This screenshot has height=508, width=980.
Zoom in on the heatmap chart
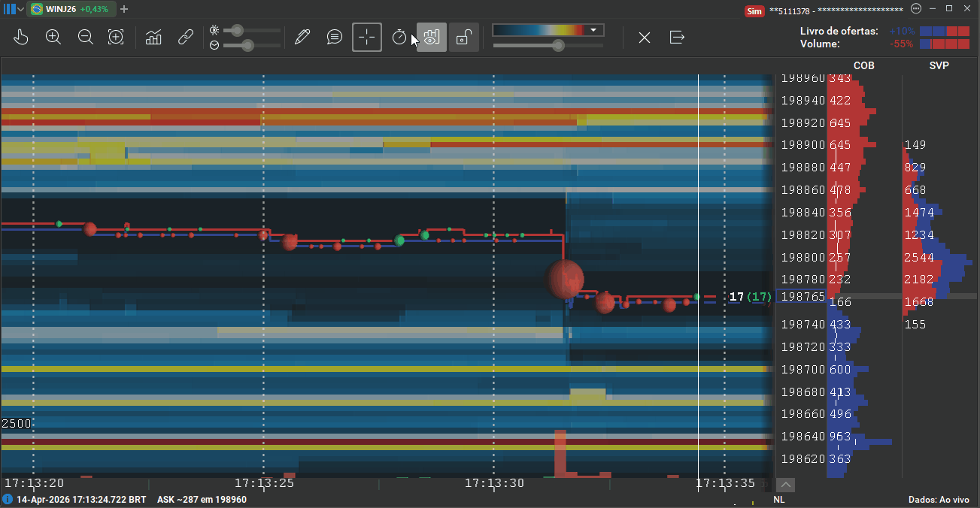pos(53,37)
